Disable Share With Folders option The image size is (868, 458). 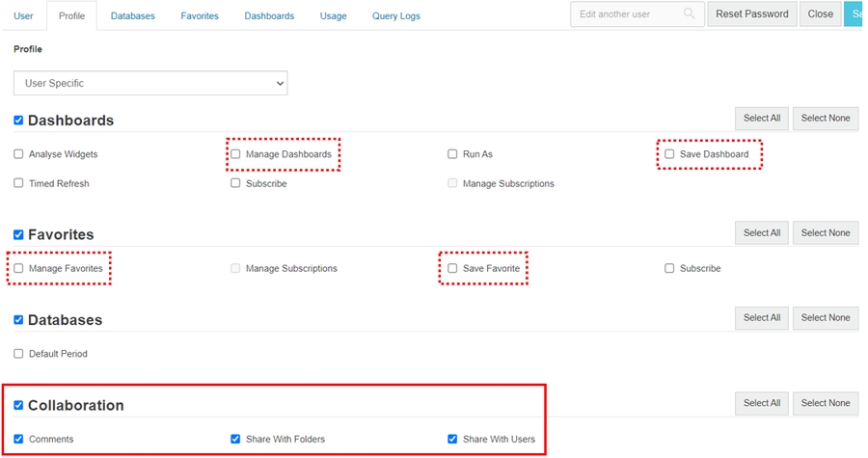236,439
